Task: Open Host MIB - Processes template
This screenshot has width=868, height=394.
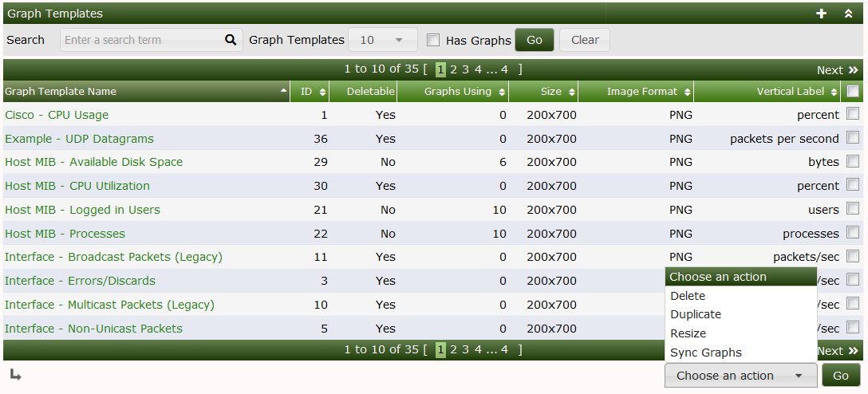Action: (x=65, y=234)
